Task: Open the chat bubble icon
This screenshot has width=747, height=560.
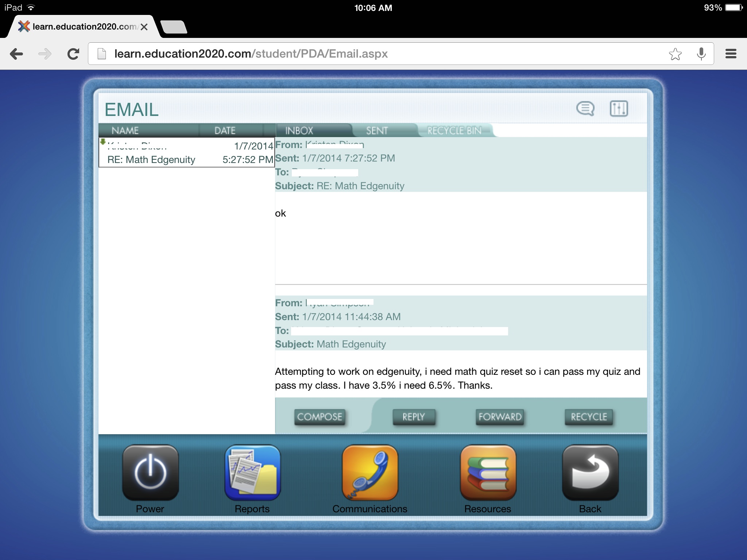Action: click(585, 109)
